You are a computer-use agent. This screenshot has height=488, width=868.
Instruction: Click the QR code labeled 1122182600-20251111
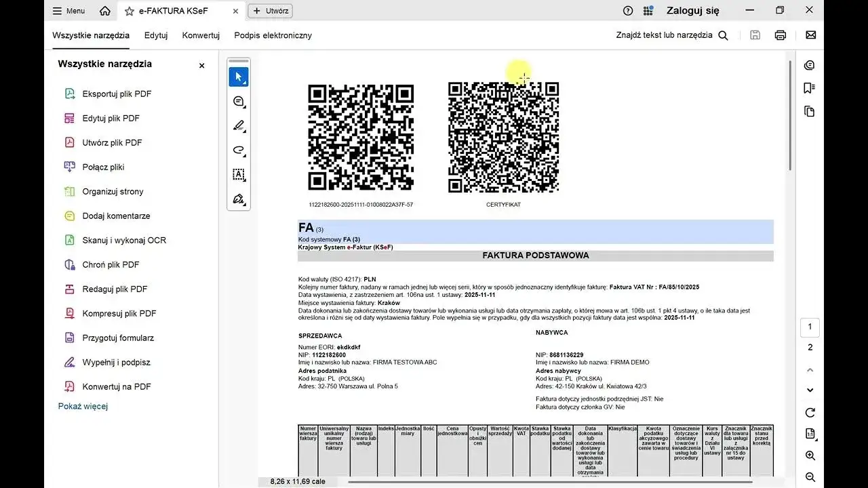[361, 138]
